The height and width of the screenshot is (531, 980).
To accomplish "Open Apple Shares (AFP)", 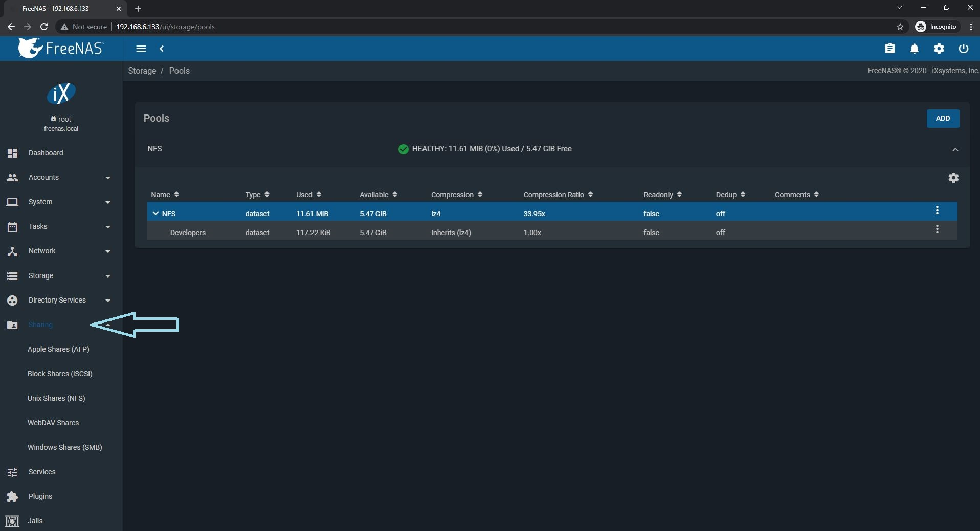I will coord(58,349).
